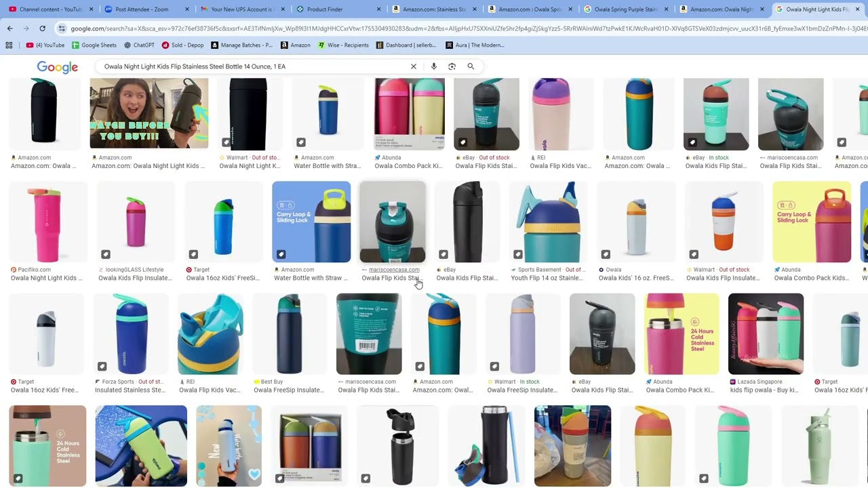Open Walmart out of stock orange bottle thumbnail
The image size is (868, 488).
tap(724, 222)
